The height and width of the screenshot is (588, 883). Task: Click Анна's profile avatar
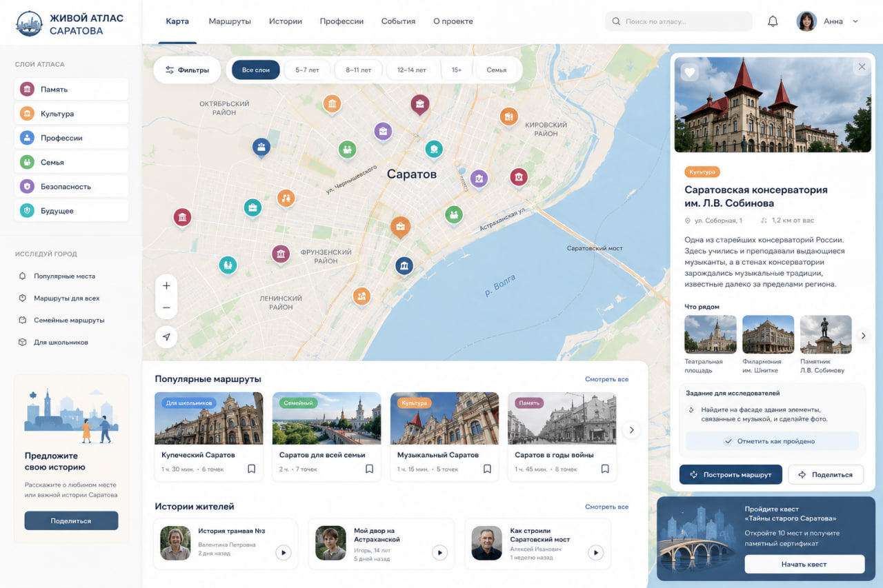(806, 21)
